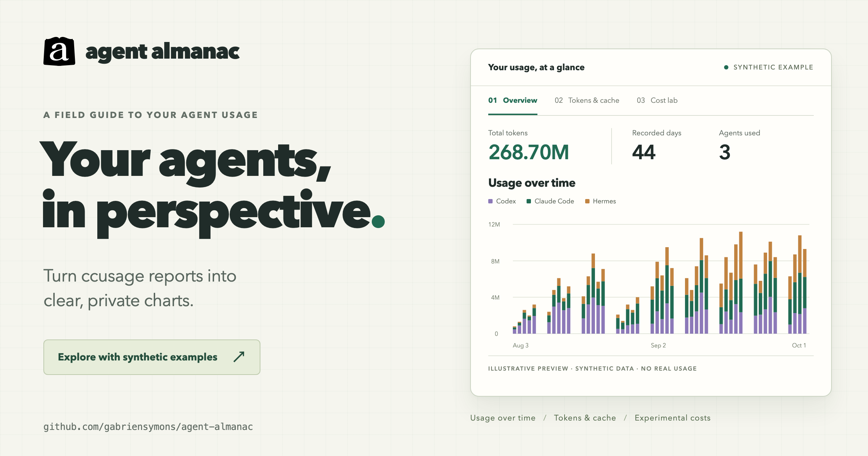Click the Sep 2 axis label

pyautogui.click(x=658, y=345)
